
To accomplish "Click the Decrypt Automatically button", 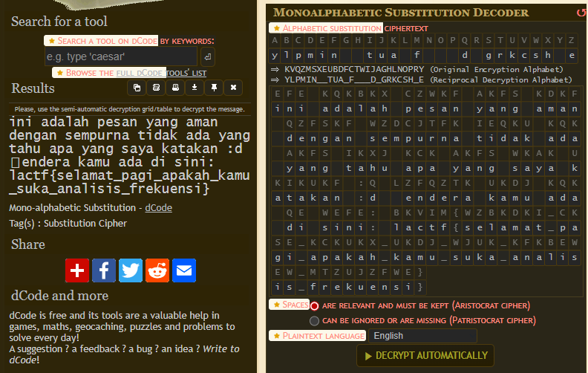I will (x=425, y=355).
